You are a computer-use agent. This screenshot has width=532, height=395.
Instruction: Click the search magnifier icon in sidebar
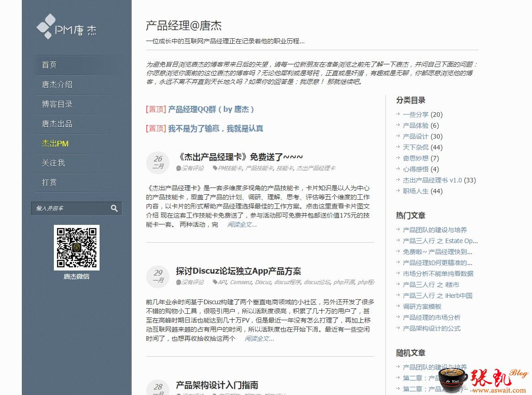114,208
